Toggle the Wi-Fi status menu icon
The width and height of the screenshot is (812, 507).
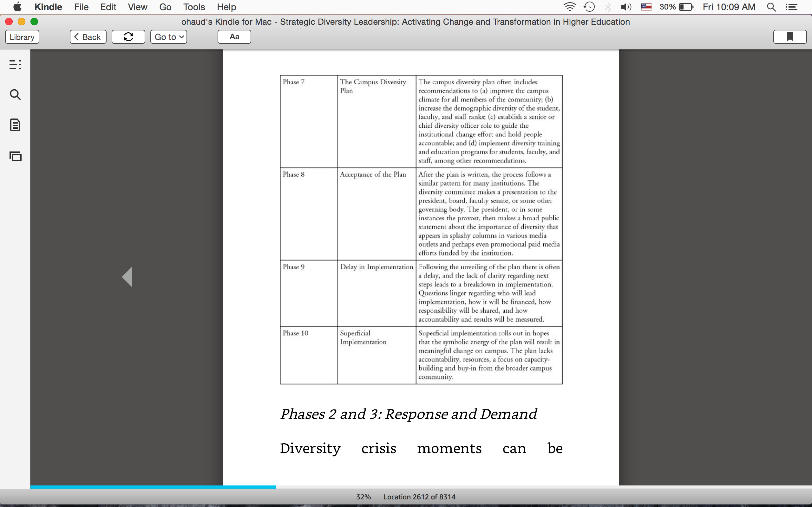coord(569,7)
